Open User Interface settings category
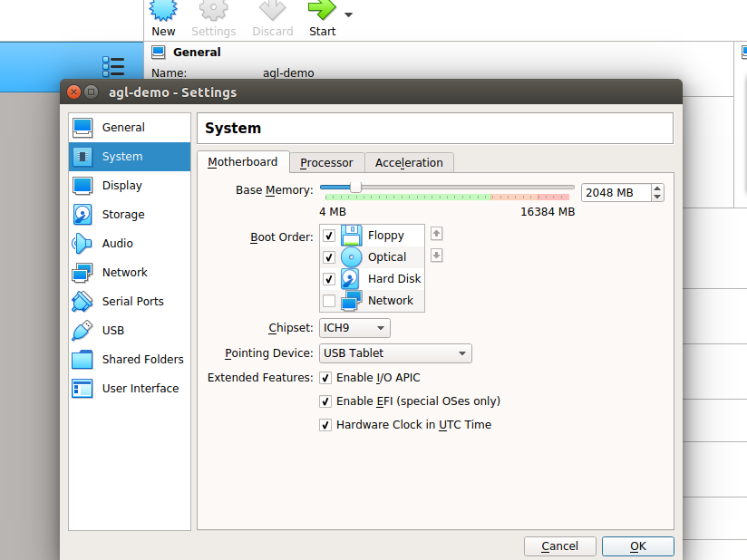Screen dimensions: 747x560 point(130,389)
